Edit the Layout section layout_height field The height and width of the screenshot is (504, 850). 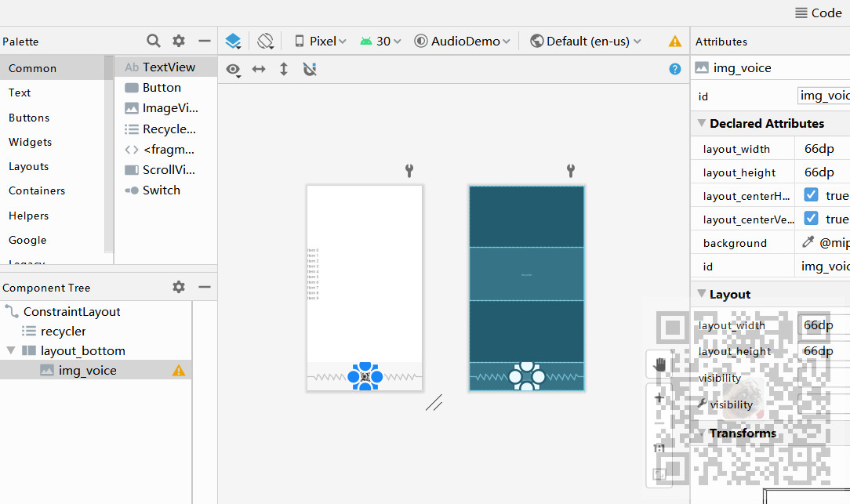click(x=823, y=351)
